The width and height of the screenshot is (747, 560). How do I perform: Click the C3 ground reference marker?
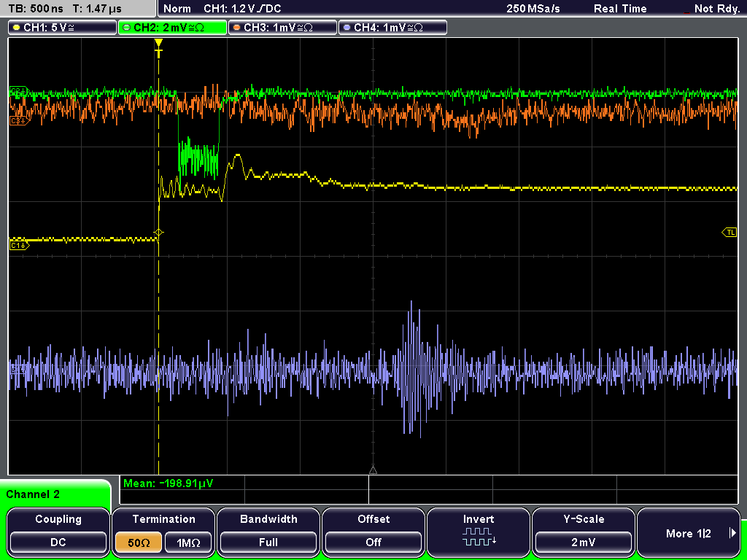point(20,121)
